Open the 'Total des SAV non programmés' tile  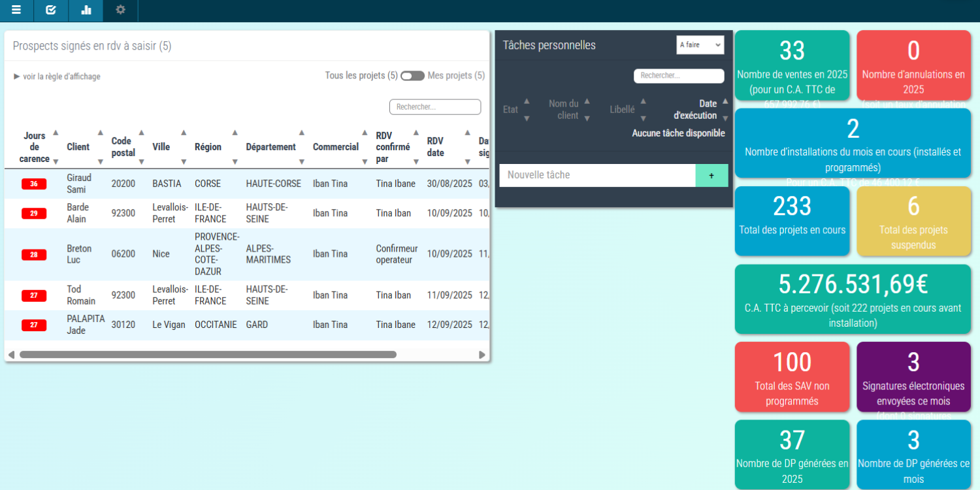(x=792, y=377)
